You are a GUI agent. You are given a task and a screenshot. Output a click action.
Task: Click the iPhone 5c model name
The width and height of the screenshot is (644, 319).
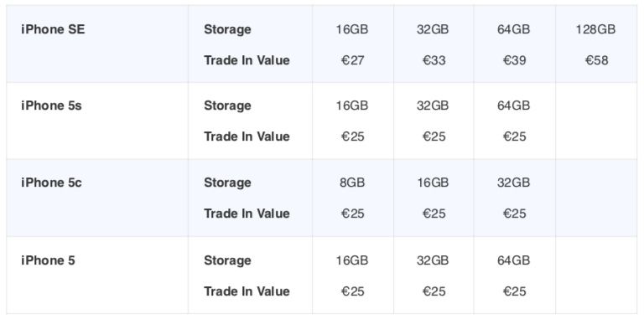pyautogui.click(x=51, y=183)
